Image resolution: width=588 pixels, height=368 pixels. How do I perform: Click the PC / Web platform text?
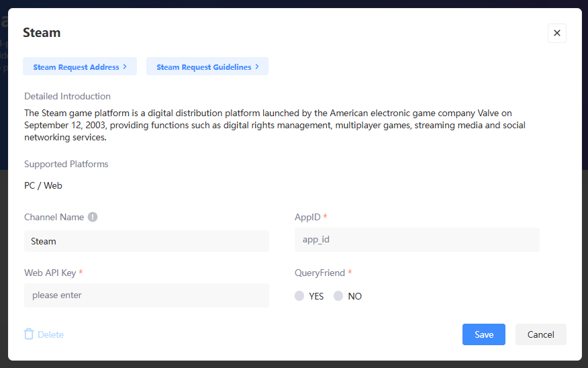tap(43, 185)
